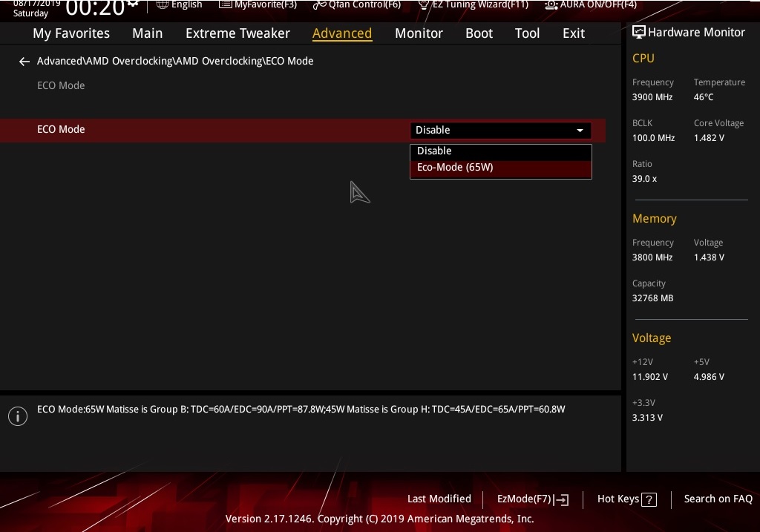Image resolution: width=760 pixels, height=532 pixels.
Task: Open MyFavorite(F3) menu
Action: coord(258,4)
